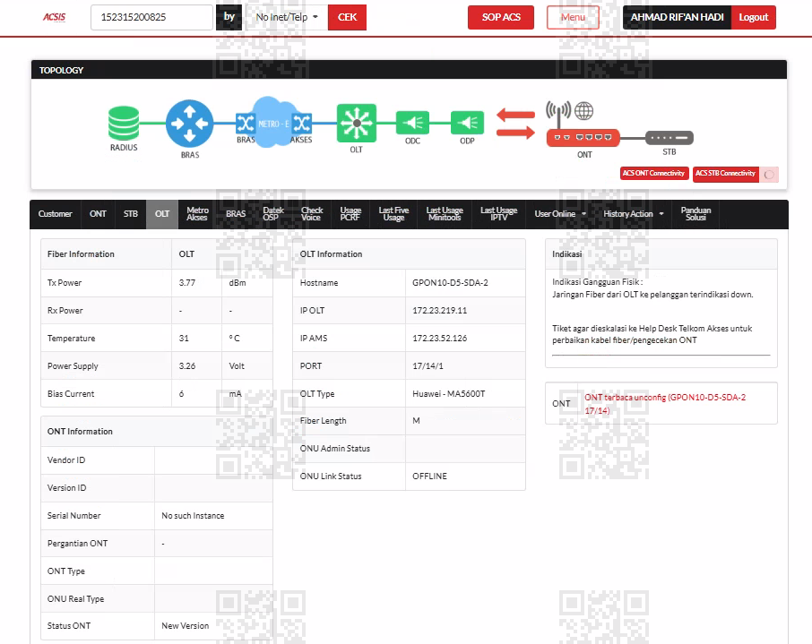This screenshot has height=644, width=812.
Task: Open the Datek OSP tab
Action: click(x=273, y=214)
